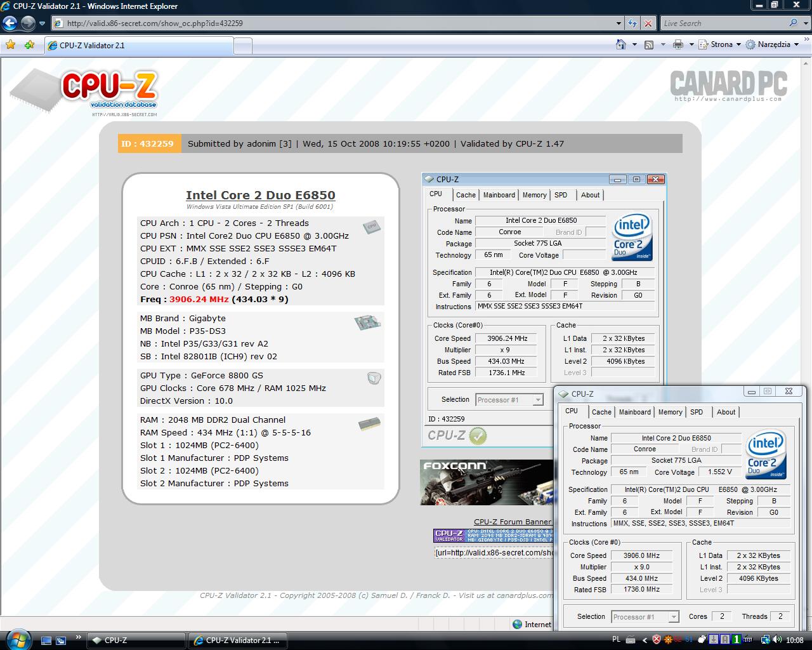Viewport: 812px width, 650px height.
Task: Open the Windows Start menu
Action: pyautogui.click(x=18, y=639)
